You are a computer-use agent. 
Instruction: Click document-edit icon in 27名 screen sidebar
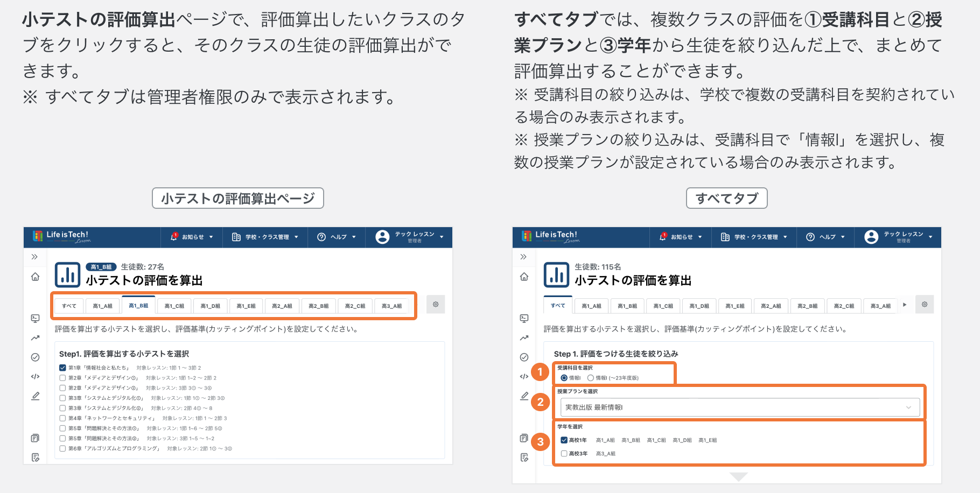tap(35, 457)
